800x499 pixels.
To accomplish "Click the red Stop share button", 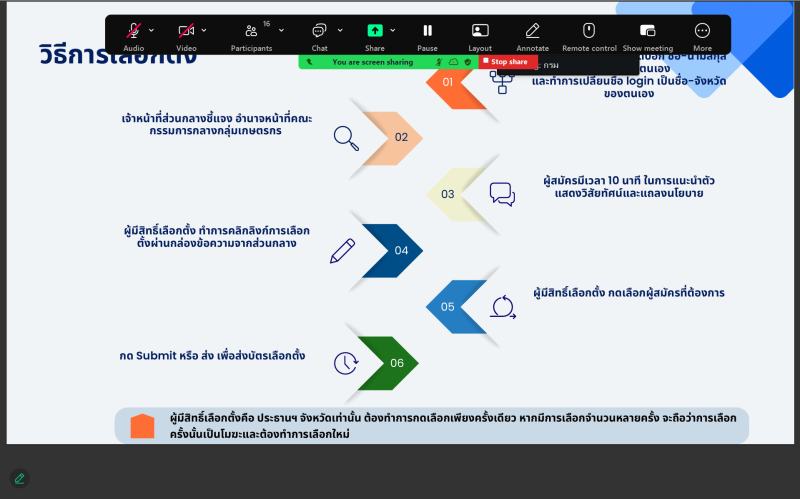I will click(x=506, y=62).
